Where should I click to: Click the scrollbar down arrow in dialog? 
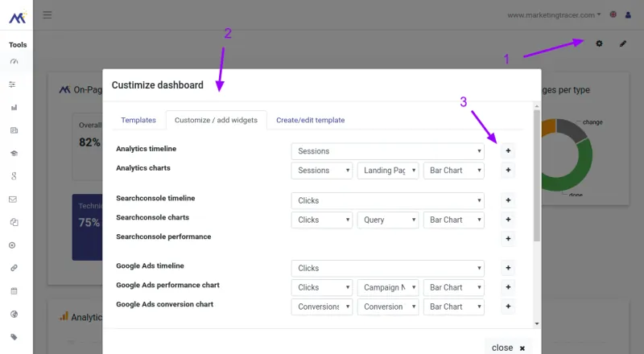[537, 324]
